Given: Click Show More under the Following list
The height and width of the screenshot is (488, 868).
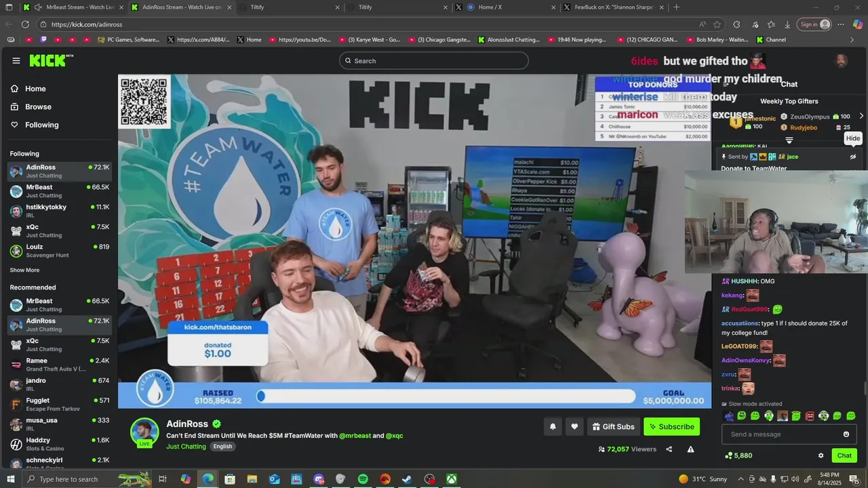Looking at the screenshot, I should point(24,270).
